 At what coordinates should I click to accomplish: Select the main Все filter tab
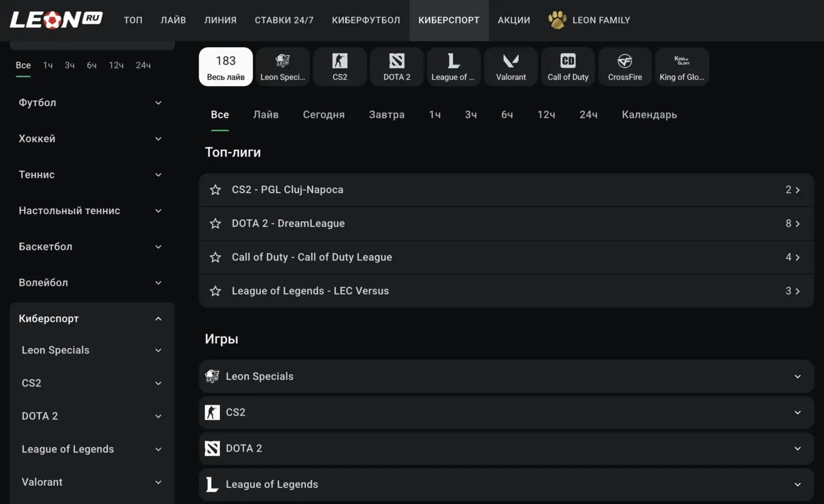coord(220,115)
